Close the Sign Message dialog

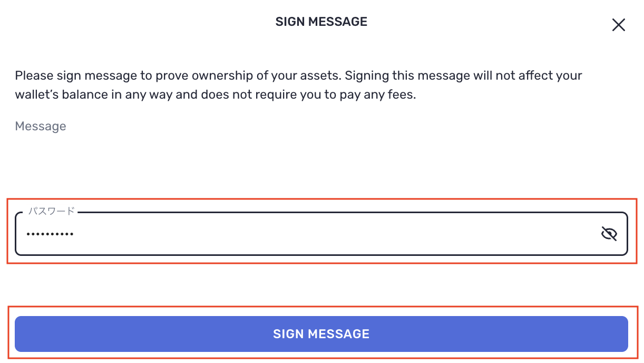[x=618, y=25]
